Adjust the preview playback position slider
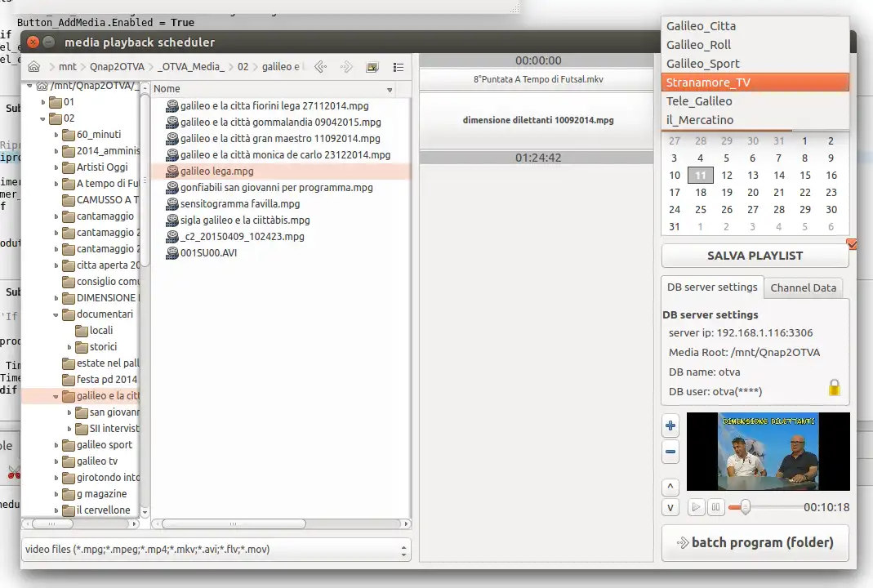The image size is (873, 588). [x=745, y=507]
